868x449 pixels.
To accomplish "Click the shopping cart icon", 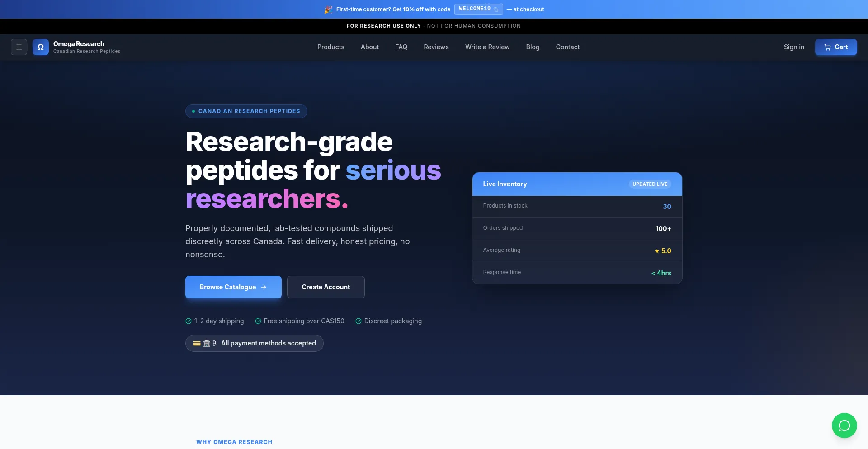I will pyautogui.click(x=827, y=47).
